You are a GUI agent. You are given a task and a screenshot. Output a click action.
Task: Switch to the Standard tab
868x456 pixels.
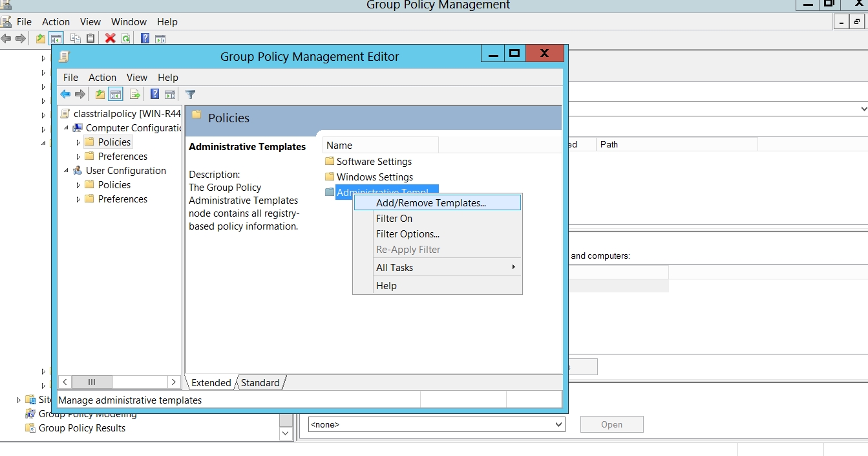click(260, 383)
